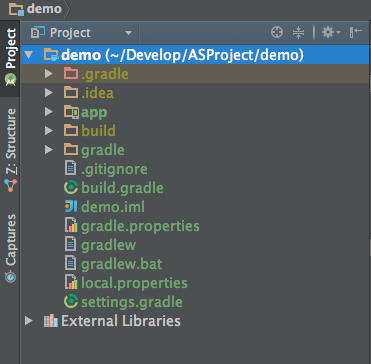371x364 pixels.
Task: Click the .gitignore file icon
Action: [71, 169]
